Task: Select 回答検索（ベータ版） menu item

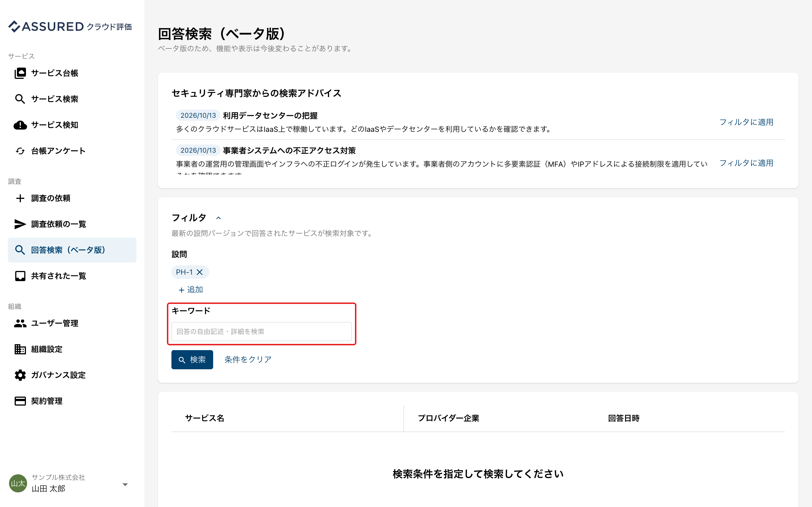Action: [72, 250]
